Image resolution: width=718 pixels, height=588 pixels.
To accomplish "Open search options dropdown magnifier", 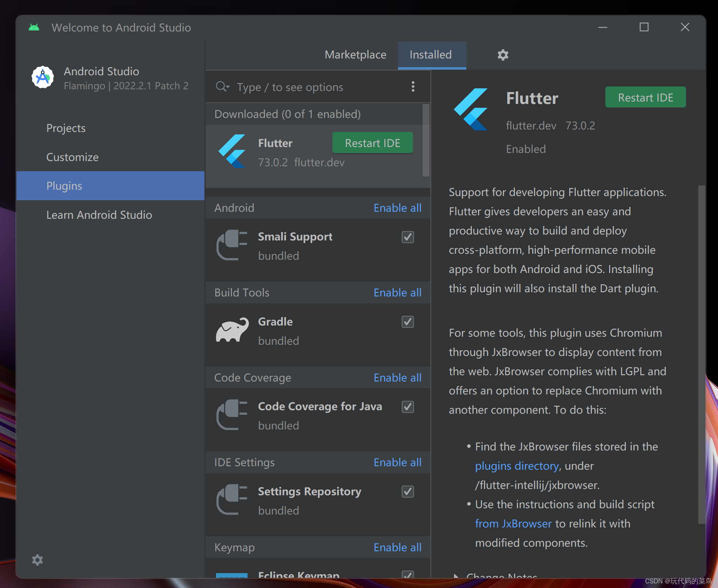I will coord(223,87).
